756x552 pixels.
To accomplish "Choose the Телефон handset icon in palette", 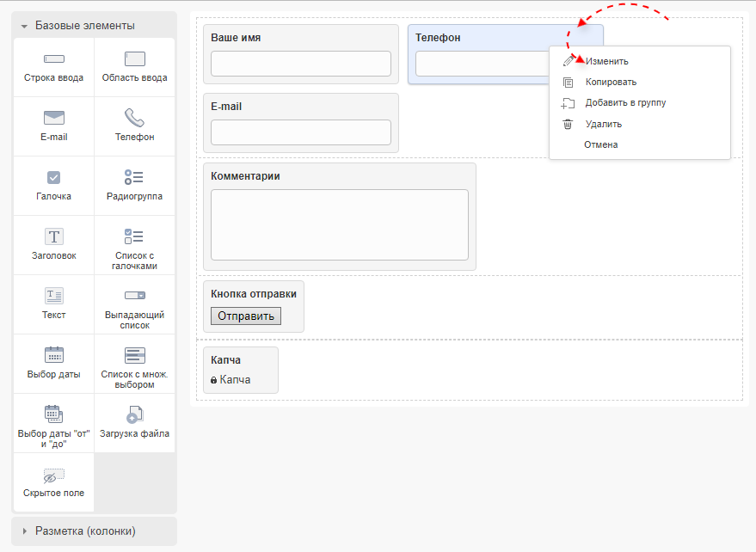I will [x=134, y=118].
